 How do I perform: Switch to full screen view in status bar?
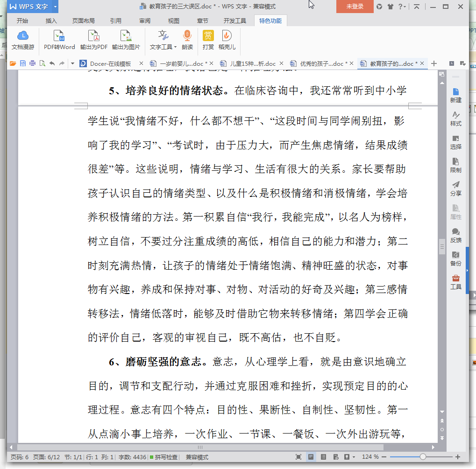point(298,457)
